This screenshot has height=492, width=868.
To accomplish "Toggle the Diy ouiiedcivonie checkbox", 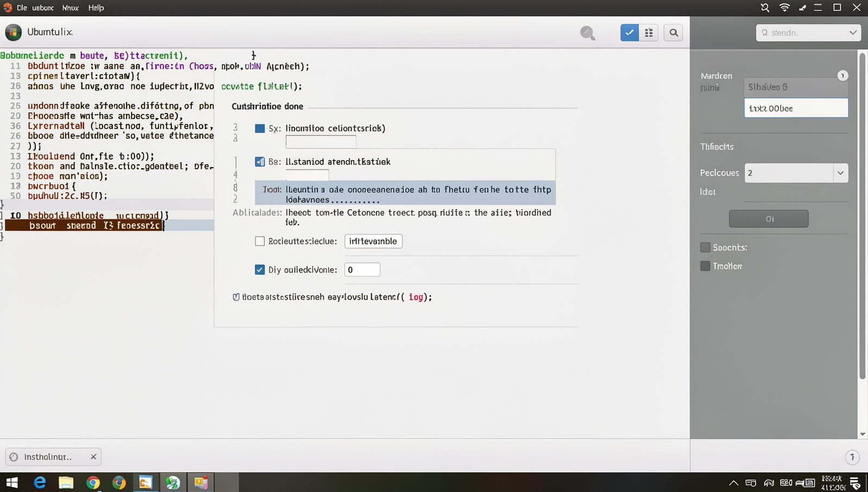I will pos(260,270).
